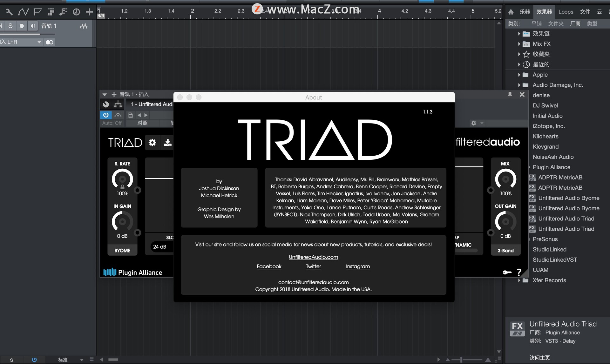The width and height of the screenshot is (610, 364).
Task: Click Triad preset download icon
Action: [167, 143]
